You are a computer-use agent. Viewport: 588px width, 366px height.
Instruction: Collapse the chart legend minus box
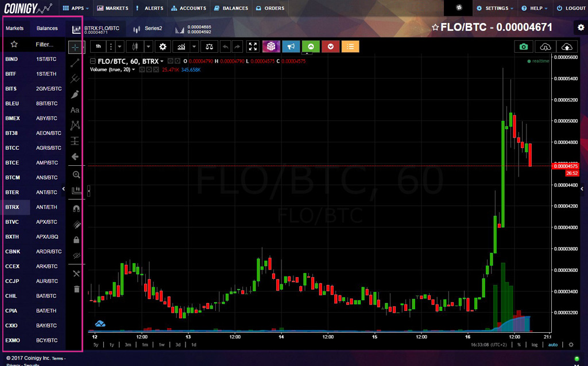click(x=92, y=61)
